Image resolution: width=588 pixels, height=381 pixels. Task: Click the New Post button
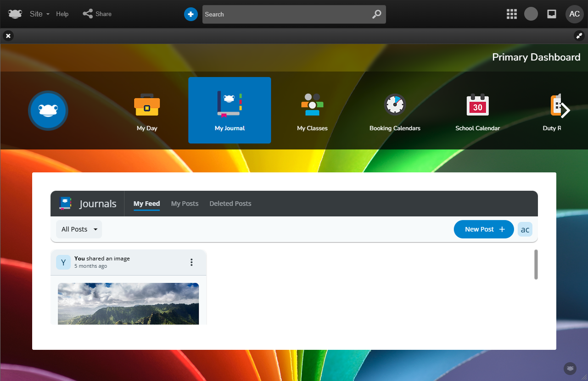484,229
